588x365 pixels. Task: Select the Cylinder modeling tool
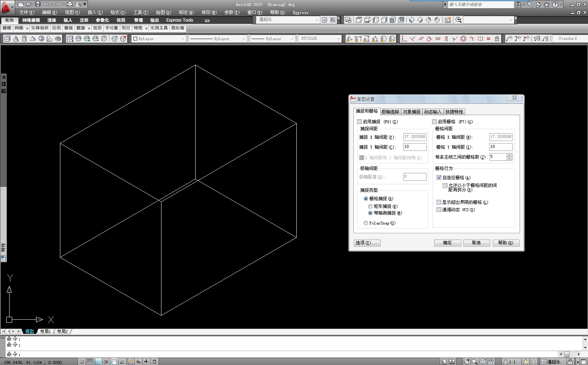tap(24, 39)
